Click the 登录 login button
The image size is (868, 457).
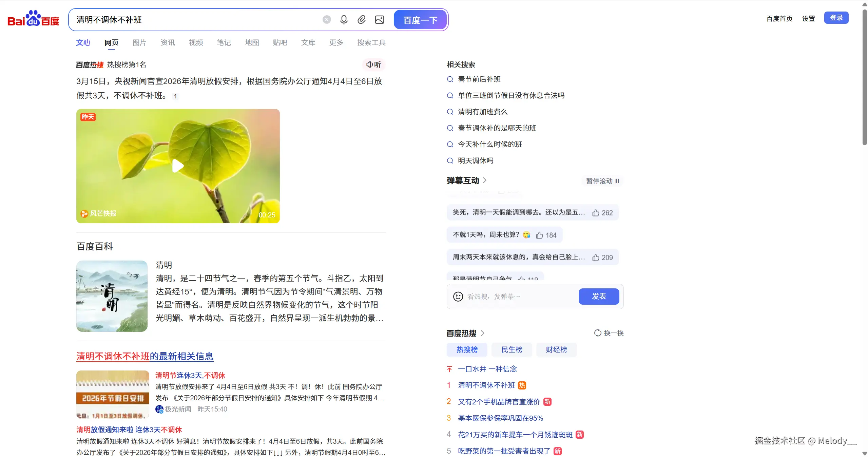(836, 18)
